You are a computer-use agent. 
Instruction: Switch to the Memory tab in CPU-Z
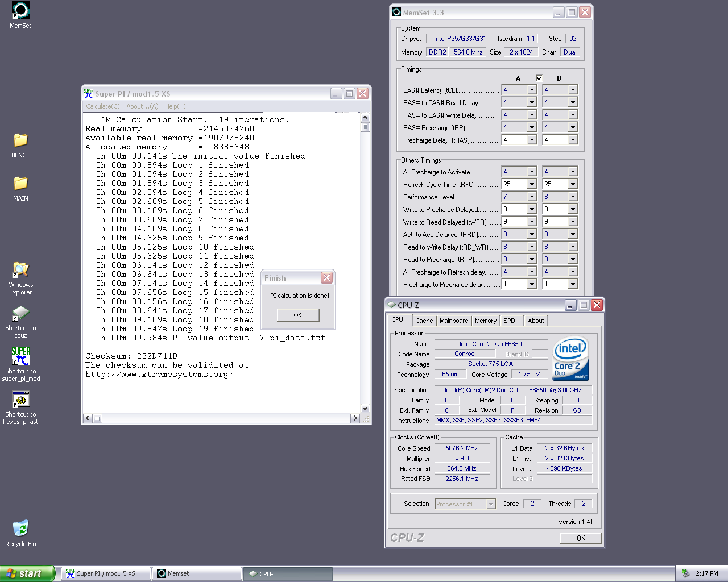(486, 321)
